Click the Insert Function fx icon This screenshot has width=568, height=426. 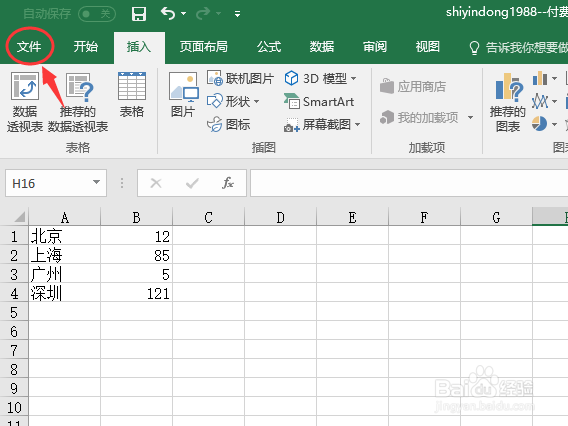[x=227, y=183]
